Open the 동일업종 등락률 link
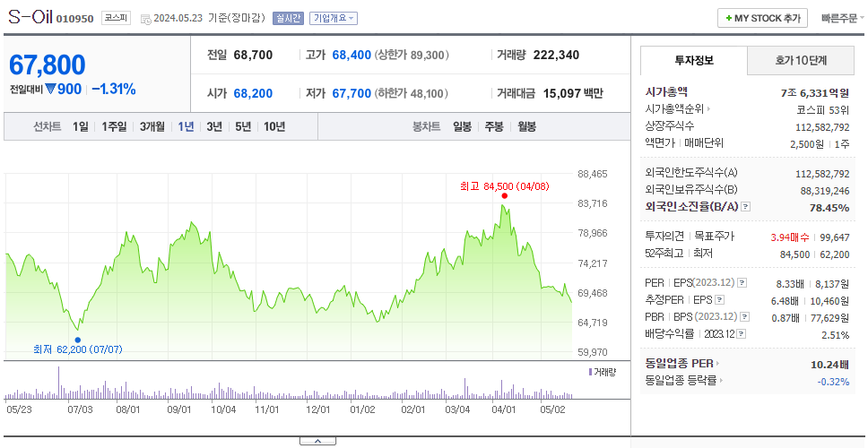 (x=683, y=381)
